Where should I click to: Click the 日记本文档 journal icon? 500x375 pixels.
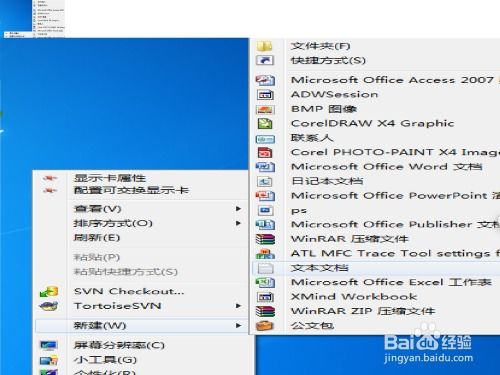(x=265, y=181)
